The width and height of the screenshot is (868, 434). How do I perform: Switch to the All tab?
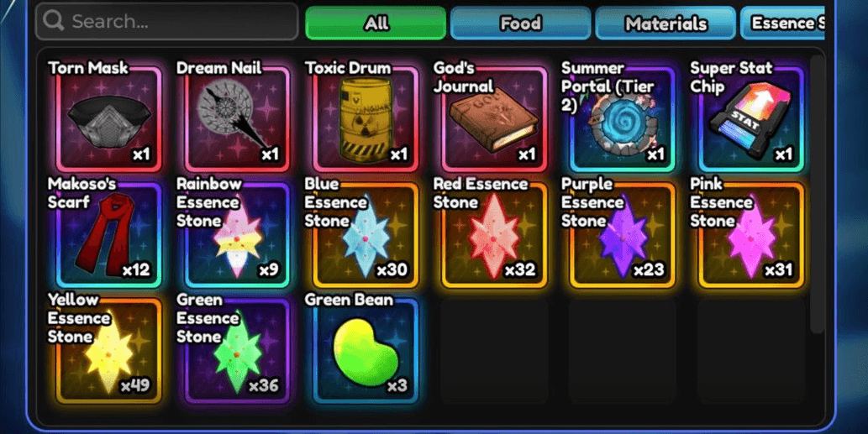click(x=376, y=23)
